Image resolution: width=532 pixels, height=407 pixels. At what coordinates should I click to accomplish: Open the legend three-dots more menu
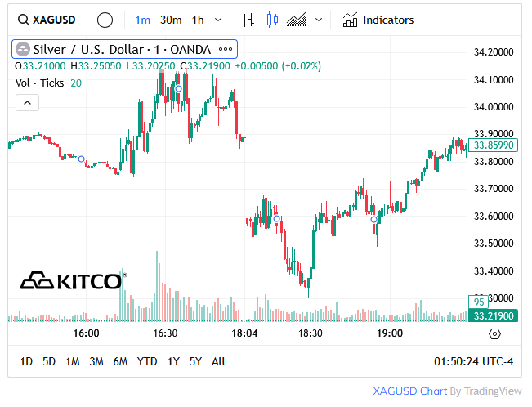click(x=226, y=49)
